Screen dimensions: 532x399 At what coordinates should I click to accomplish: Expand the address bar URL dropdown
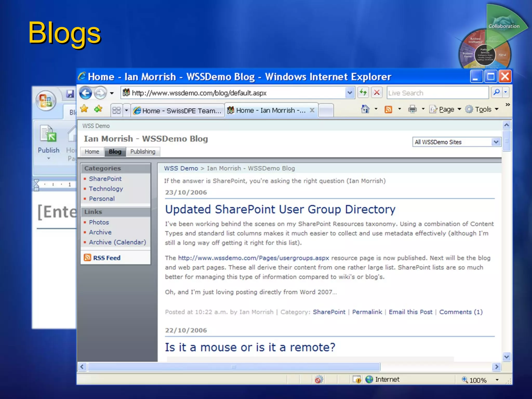tap(350, 93)
